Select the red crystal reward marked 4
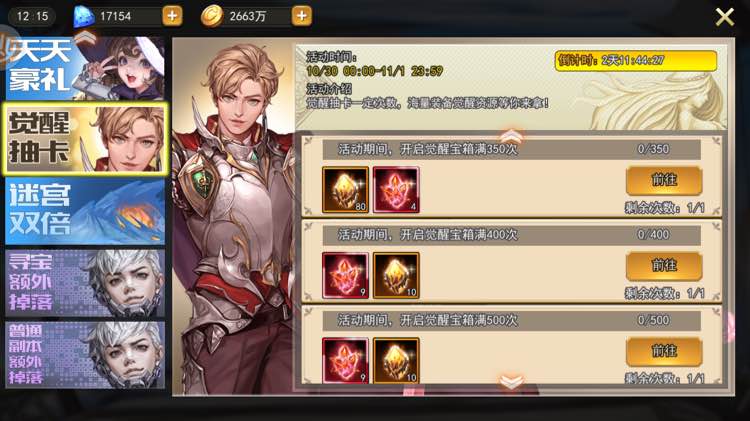 (x=396, y=189)
